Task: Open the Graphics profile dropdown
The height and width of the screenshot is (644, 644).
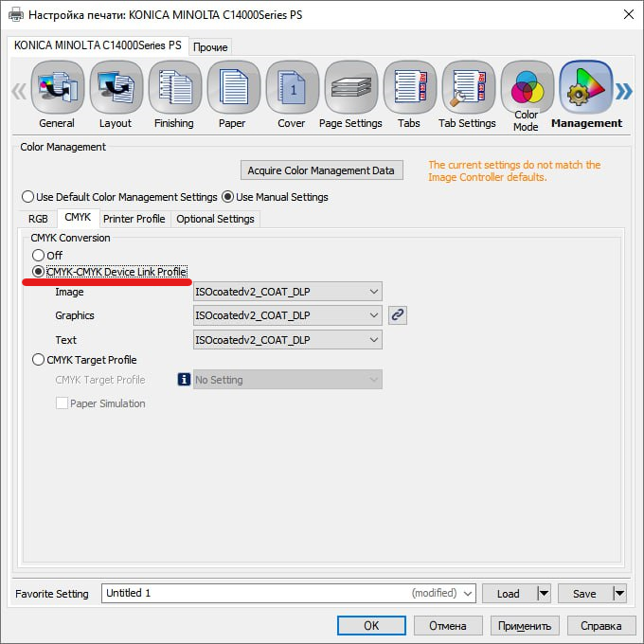Action: [x=288, y=315]
